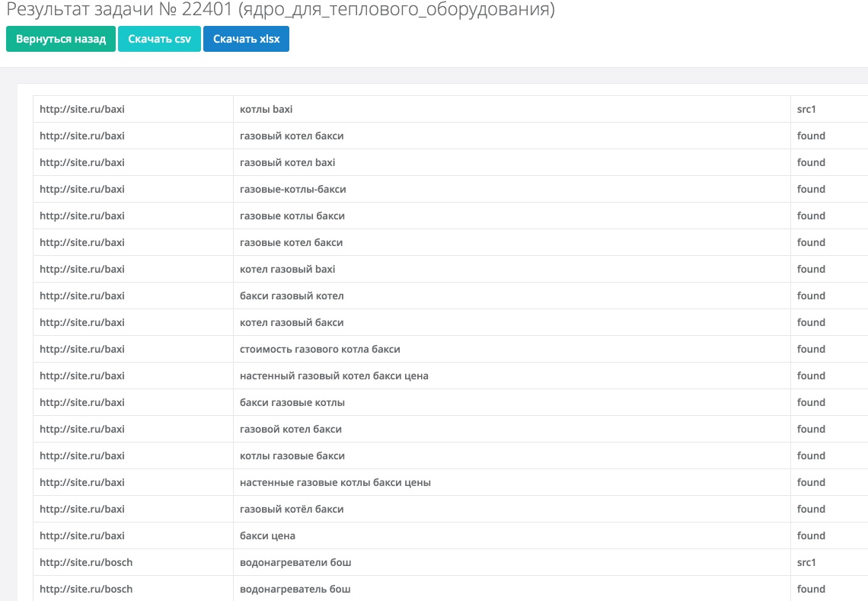The image size is (868, 601).
Task: Click the URL in газовый котел baxi row
Action: click(x=82, y=162)
